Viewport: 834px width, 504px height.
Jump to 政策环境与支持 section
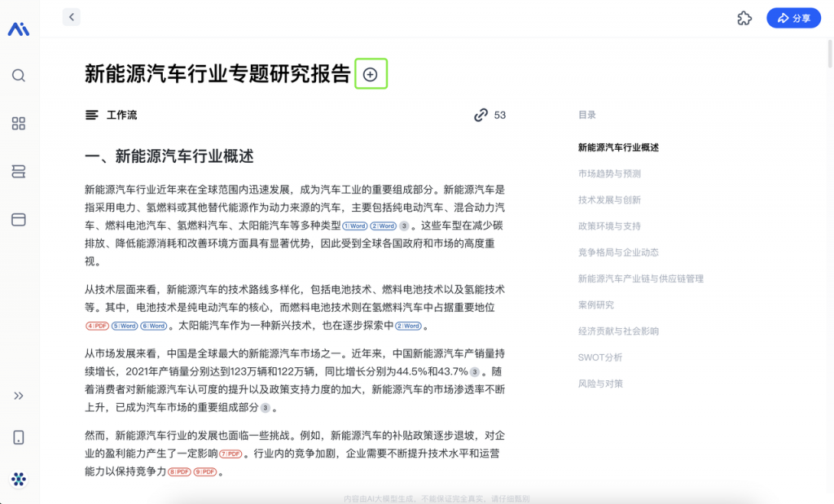tap(609, 226)
